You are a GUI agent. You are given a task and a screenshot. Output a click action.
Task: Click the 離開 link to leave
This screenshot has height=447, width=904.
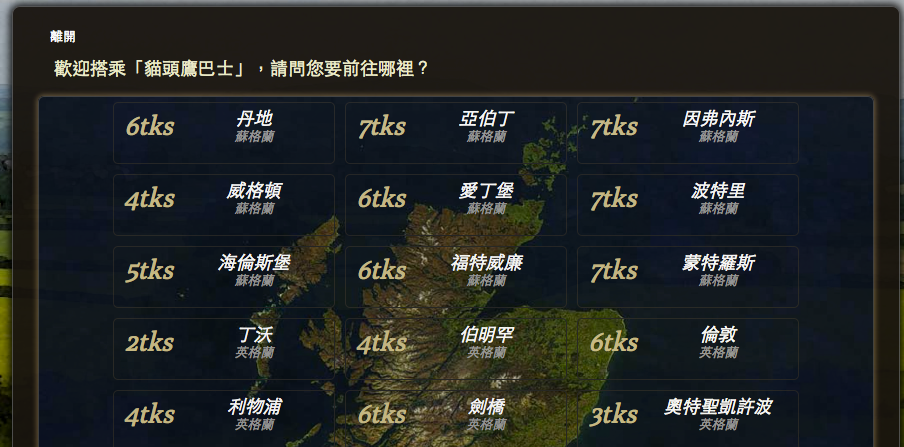(x=62, y=37)
